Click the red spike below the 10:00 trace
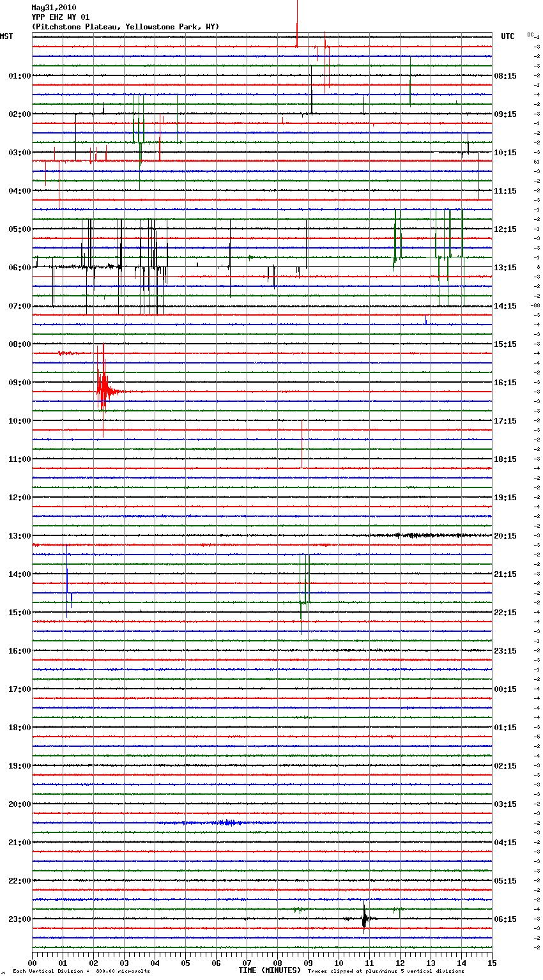 point(302,444)
